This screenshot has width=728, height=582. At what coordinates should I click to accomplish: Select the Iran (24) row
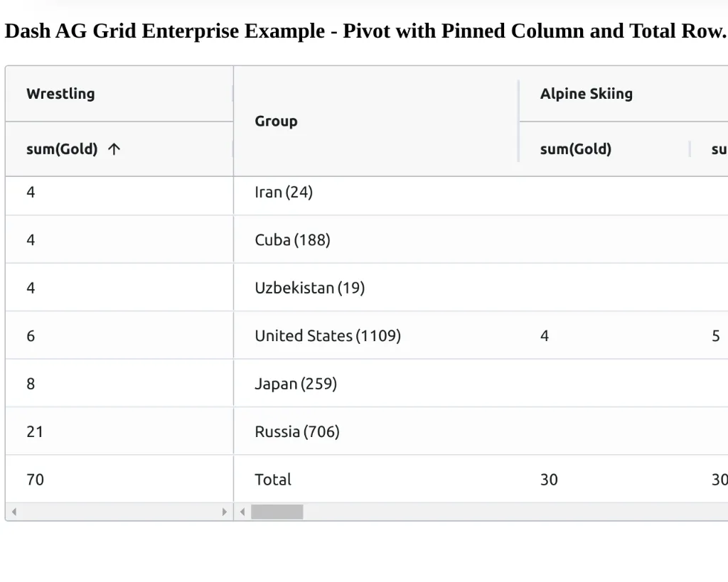click(284, 192)
